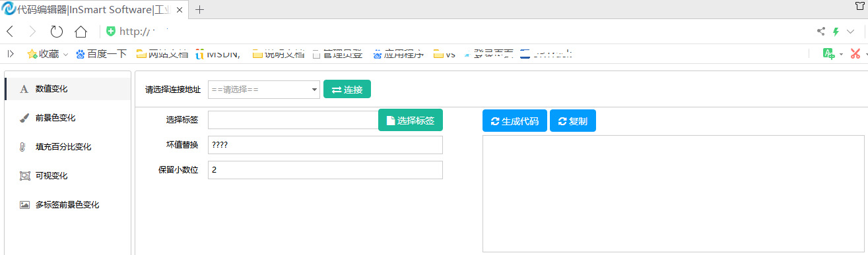The width and height of the screenshot is (868, 255).
Task: Click inside the generated code text area
Action: tap(673, 194)
